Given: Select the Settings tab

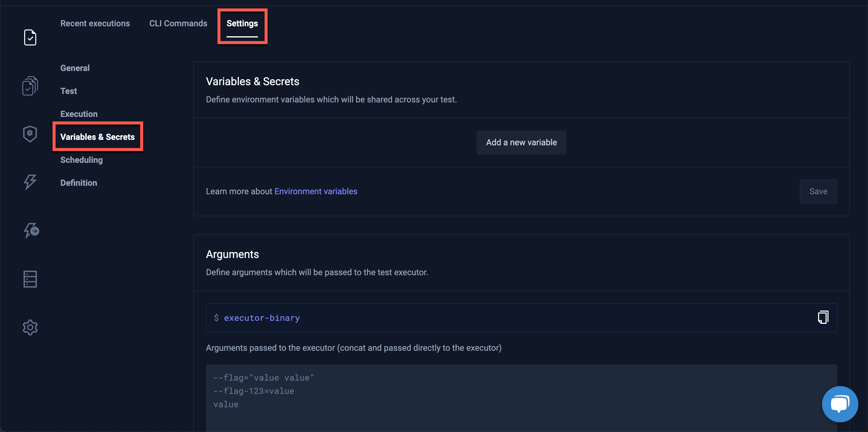Looking at the screenshot, I should 242,23.
